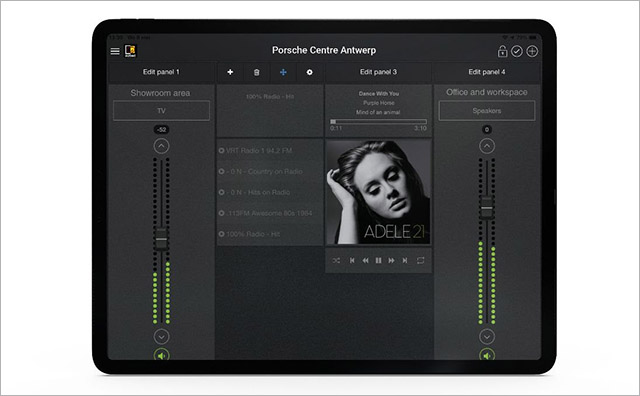640x396 pixels.
Task: Click the blue move arrows icon
Action: [x=283, y=72]
